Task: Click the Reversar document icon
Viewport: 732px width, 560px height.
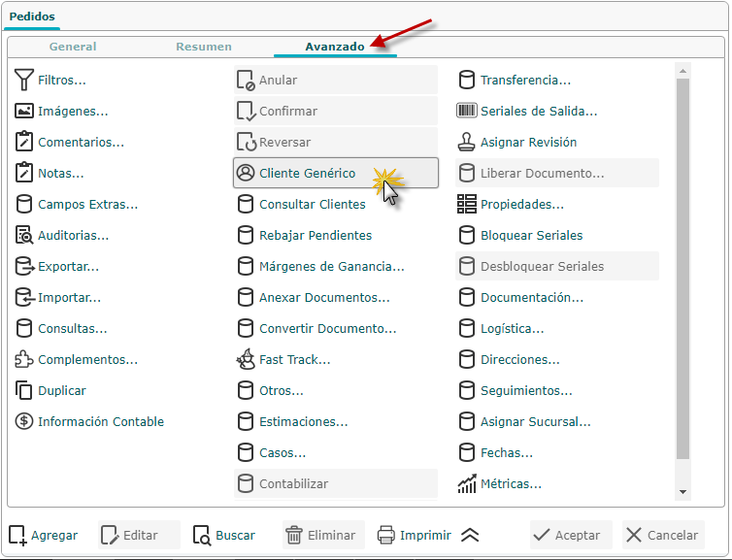Action: tap(246, 142)
